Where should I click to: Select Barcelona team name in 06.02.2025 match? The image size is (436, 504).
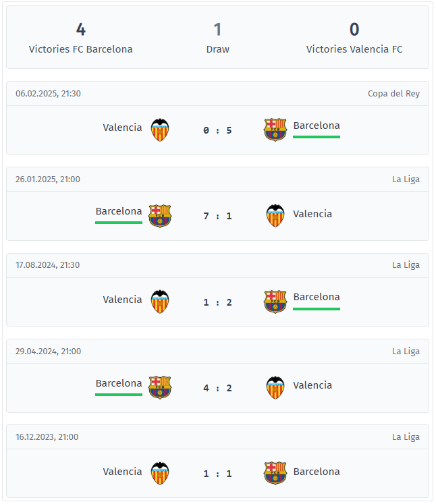point(317,125)
